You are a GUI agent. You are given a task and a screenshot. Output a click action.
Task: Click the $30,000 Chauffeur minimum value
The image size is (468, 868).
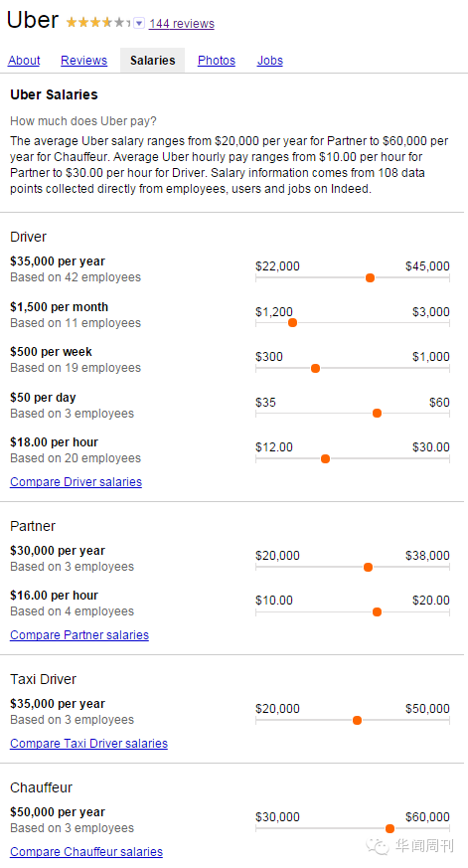pos(277,817)
